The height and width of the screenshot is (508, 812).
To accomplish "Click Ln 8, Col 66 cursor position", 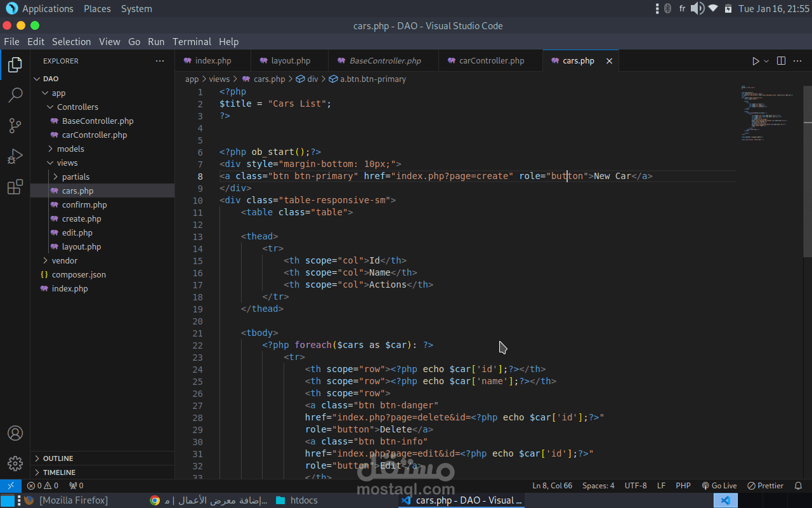I will pyautogui.click(x=552, y=486).
